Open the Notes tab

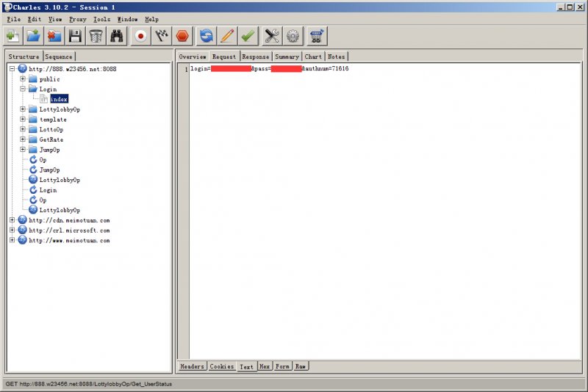coord(337,57)
